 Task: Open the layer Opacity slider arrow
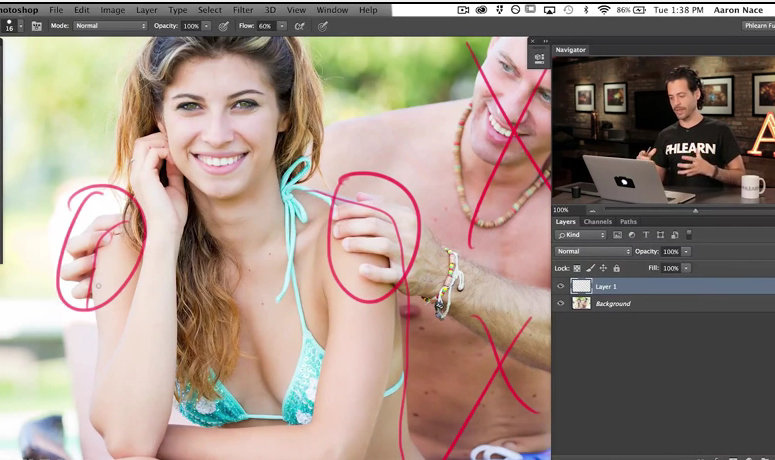685,252
